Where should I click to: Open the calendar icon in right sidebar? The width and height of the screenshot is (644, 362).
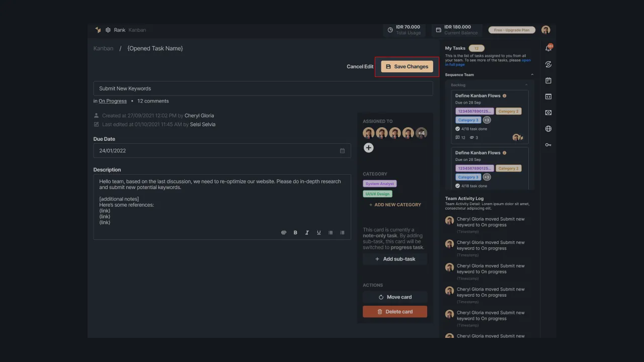pyautogui.click(x=548, y=80)
